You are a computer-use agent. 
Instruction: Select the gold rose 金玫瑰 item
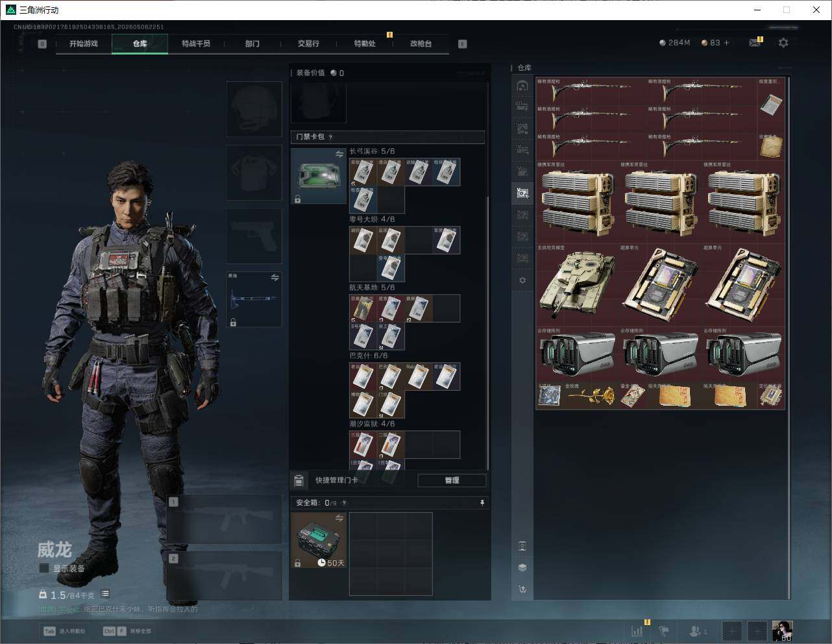(x=591, y=395)
